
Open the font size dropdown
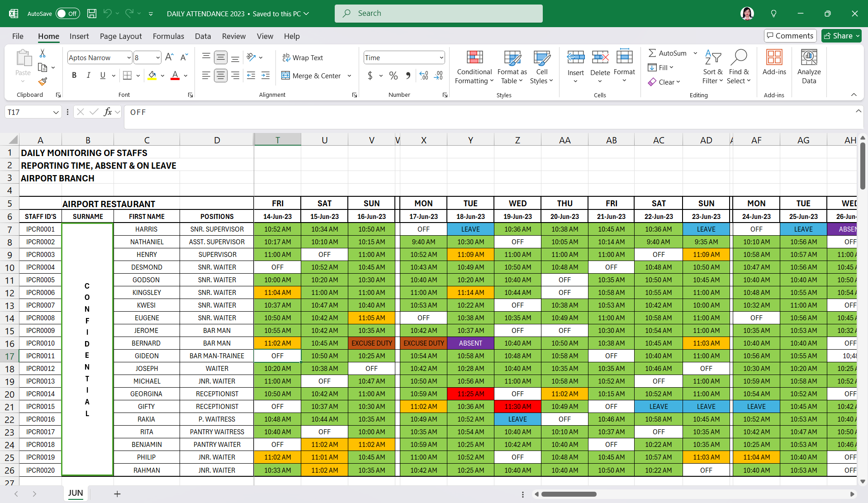158,57
